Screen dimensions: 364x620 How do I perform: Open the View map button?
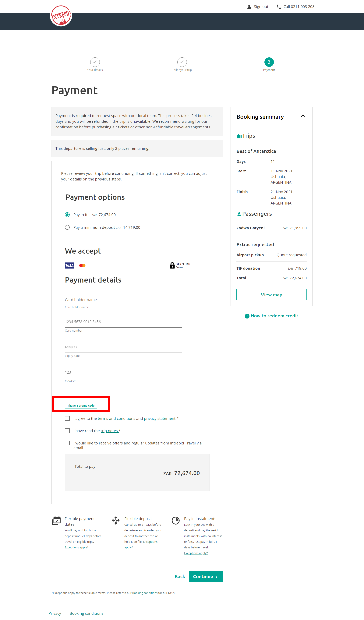[x=271, y=295]
